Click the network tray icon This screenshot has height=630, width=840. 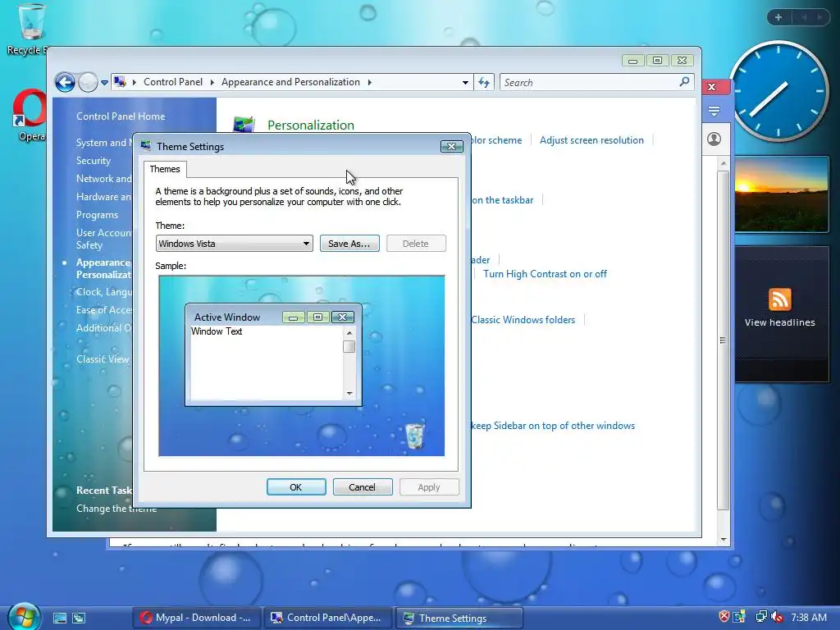point(760,617)
